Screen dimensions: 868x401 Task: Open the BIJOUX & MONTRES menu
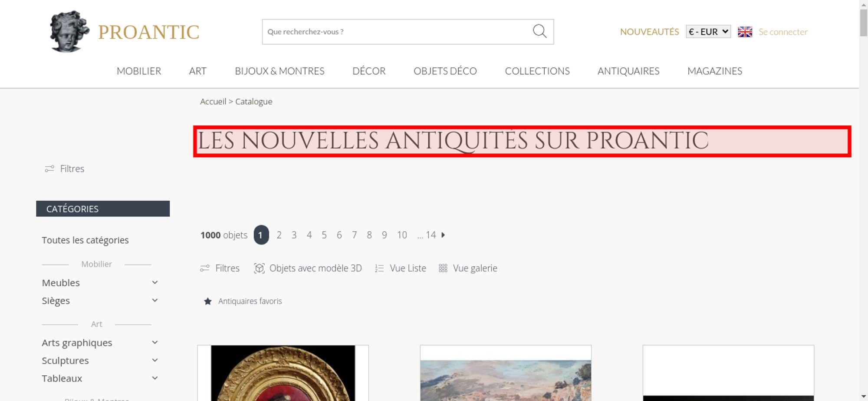(x=279, y=71)
